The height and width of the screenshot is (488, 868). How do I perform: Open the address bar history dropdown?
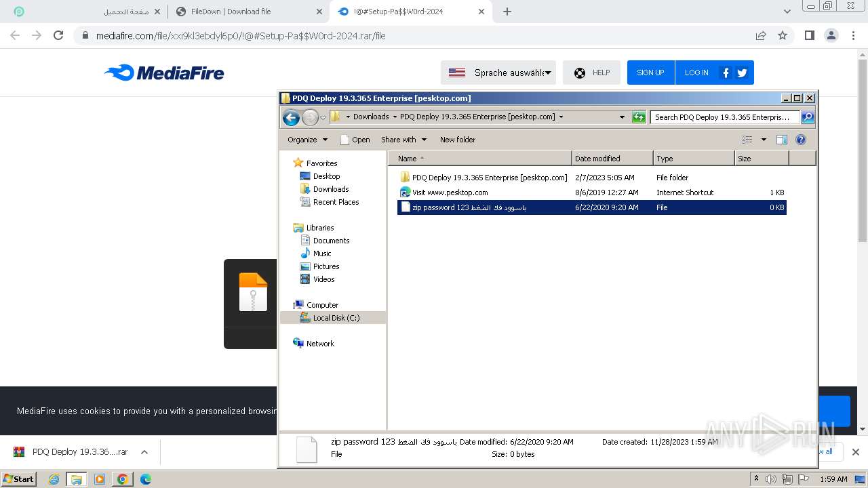[x=622, y=117]
